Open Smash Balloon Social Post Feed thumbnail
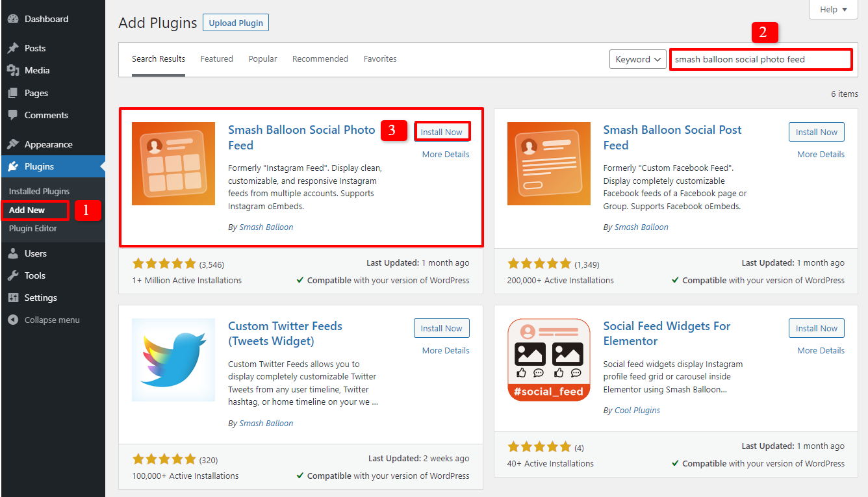The width and height of the screenshot is (868, 497). click(549, 164)
